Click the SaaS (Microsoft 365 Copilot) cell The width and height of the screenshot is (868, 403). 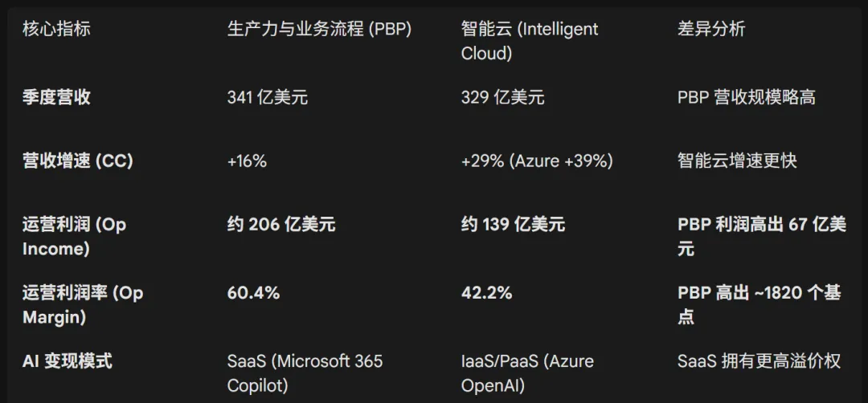click(x=305, y=372)
